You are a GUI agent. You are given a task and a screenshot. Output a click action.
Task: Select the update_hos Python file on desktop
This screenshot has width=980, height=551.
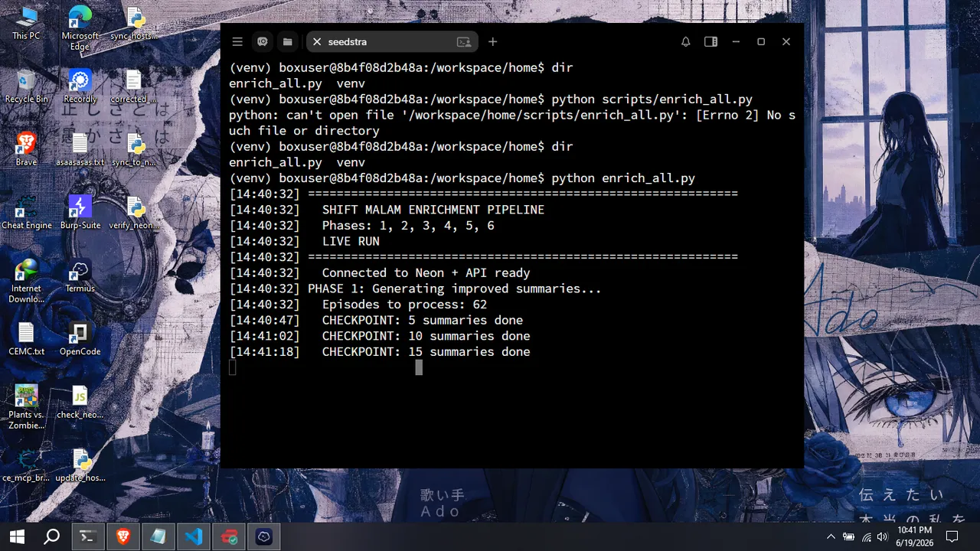tap(80, 465)
